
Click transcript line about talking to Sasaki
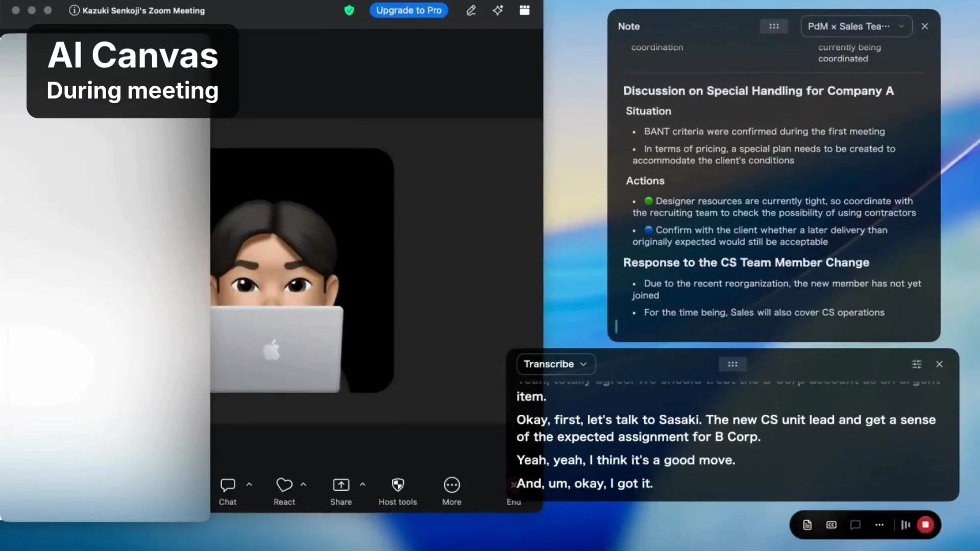(726, 428)
